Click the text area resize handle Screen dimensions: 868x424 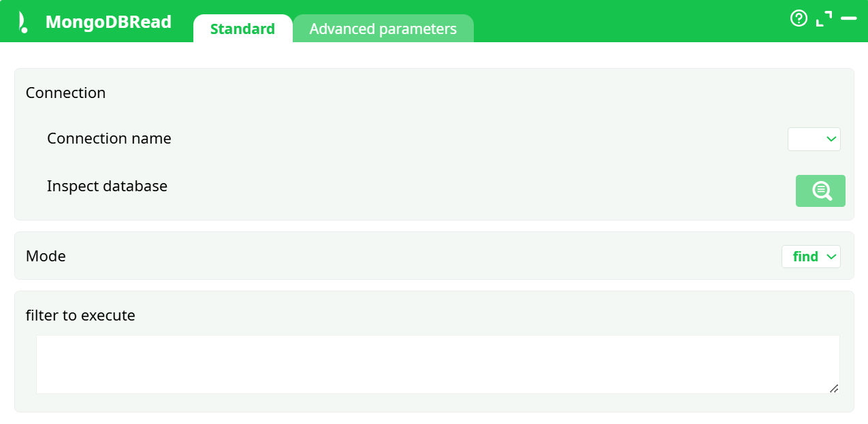click(834, 389)
